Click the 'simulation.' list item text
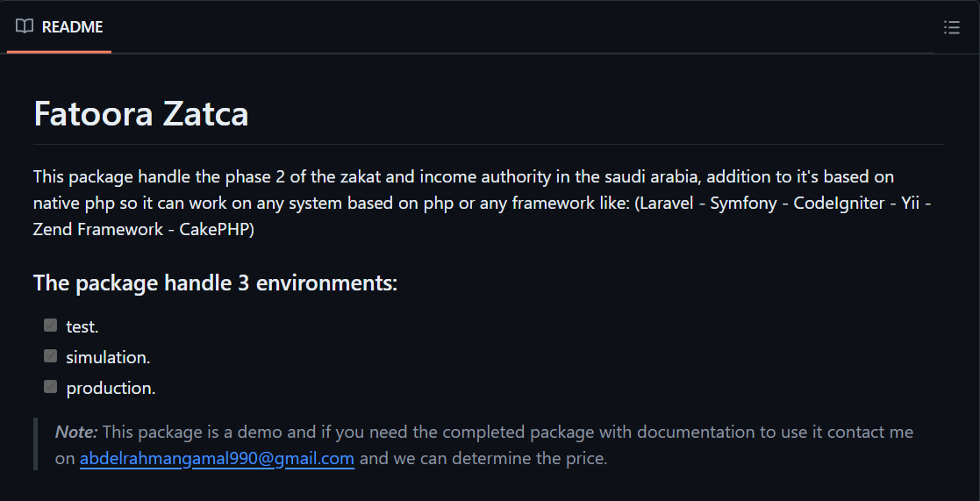980x501 pixels. (108, 357)
